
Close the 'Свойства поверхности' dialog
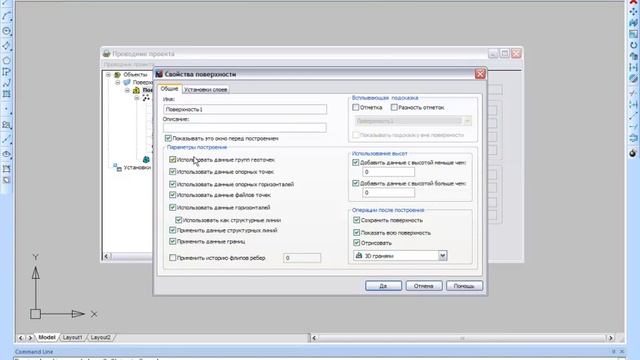[480, 74]
